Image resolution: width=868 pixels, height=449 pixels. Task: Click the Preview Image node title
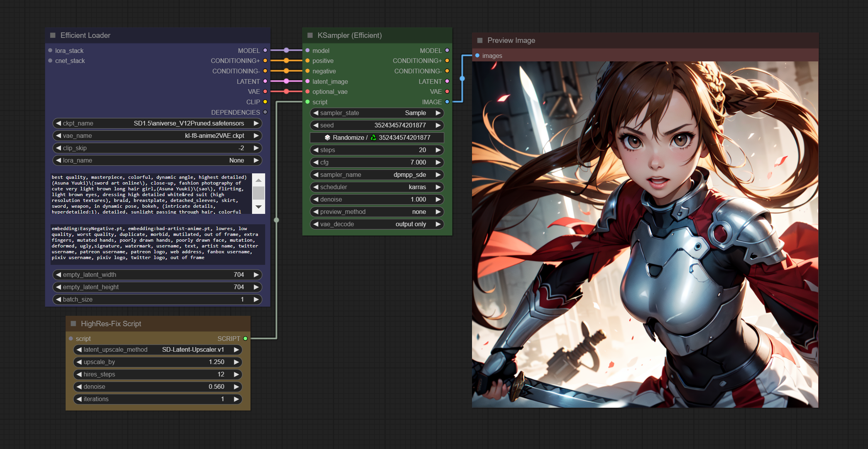point(511,40)
